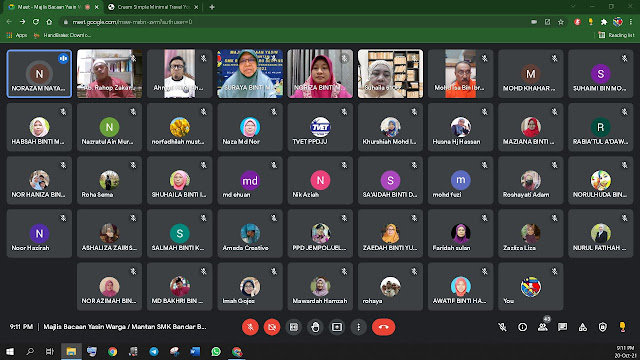Viewport: 640px width, 360px height.
Task: Open the Activities shapes icon
Action: pos(582,327)
